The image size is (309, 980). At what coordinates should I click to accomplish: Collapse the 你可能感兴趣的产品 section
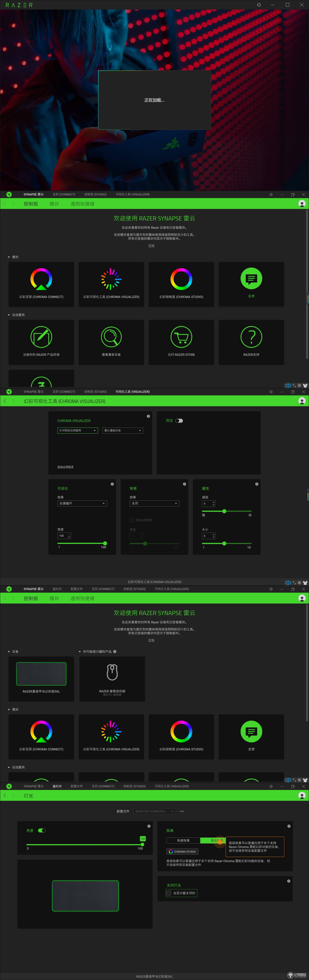80,652
